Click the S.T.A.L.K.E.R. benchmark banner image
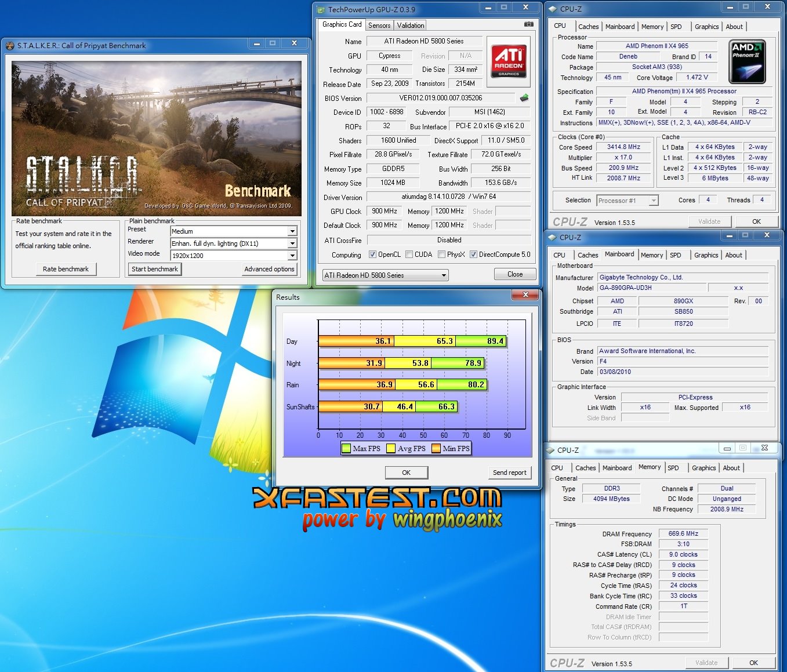 pyautogui.click(x=157, y=138)
